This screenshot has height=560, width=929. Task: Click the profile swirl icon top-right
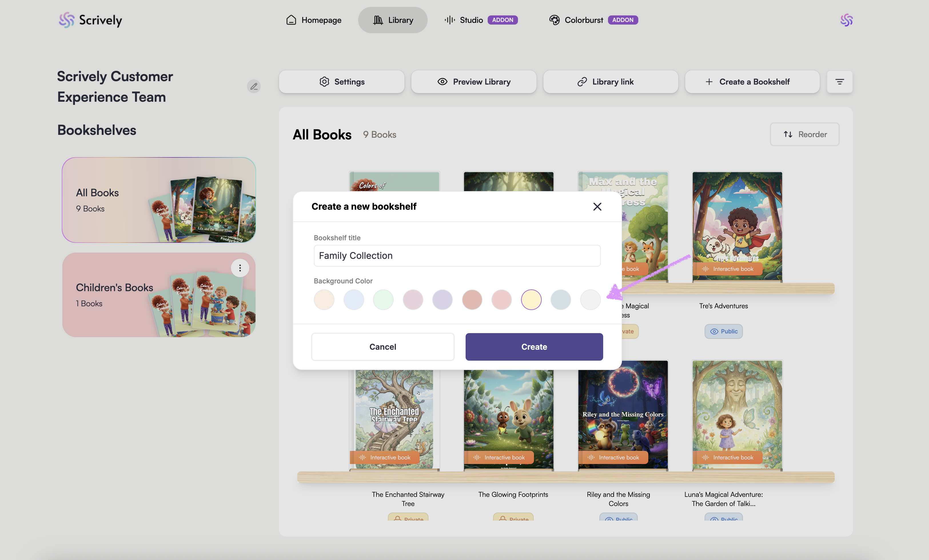pos(846,20)
